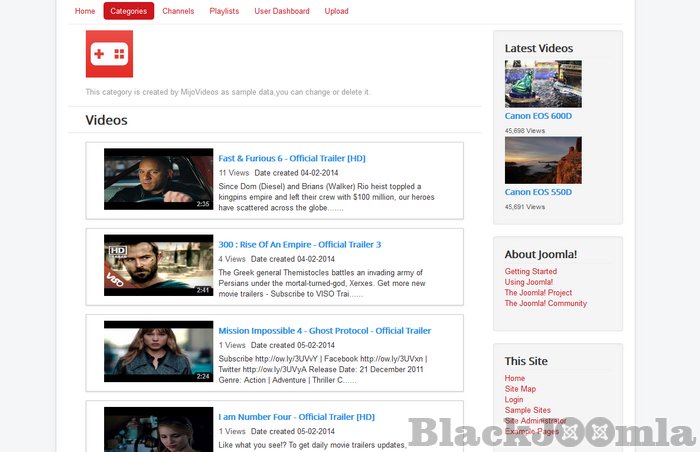Open Mission Impossible 4 Ghost Protocol title
700x452 pixels.
pyautogui.click(x=324, y=330)
